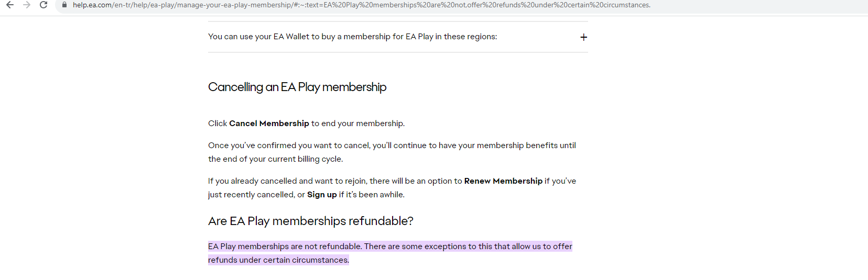868x280 pixels.
Task: Expand EA Wallet regions with plus icon
Action: 583,37
